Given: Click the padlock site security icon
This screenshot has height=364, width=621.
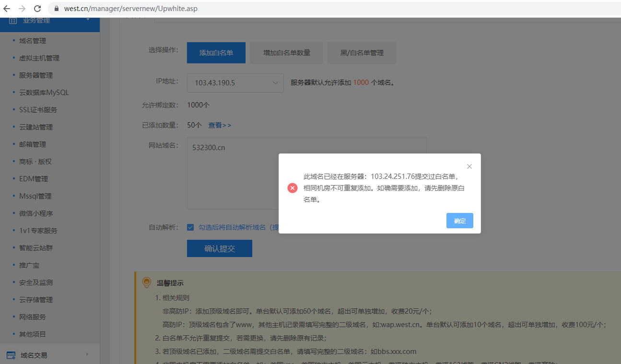Looking at the screenshot, I should point(56,9).
